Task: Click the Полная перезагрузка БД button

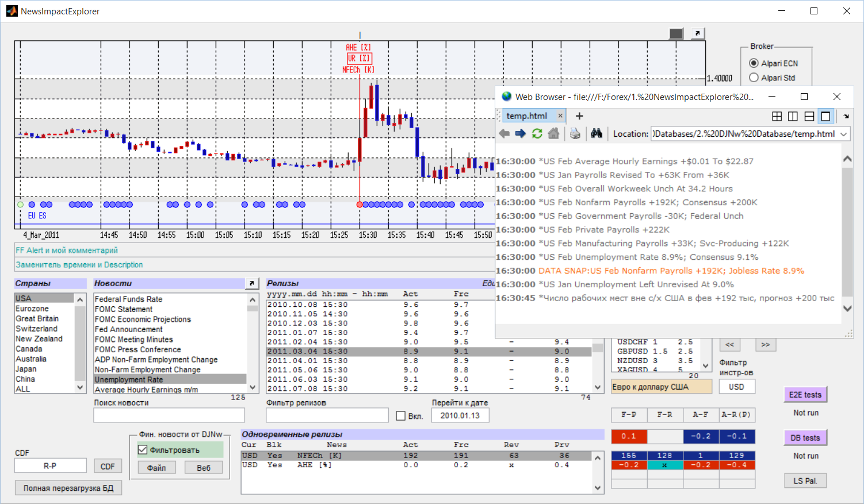Action: point(68,488)
